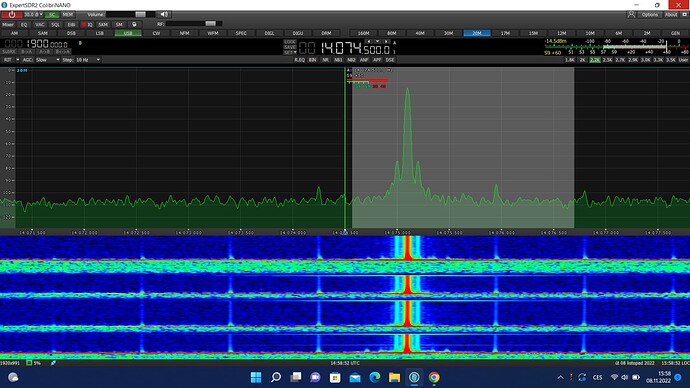
Task: Open Task View on the taskbar
Action: (295, 377)
